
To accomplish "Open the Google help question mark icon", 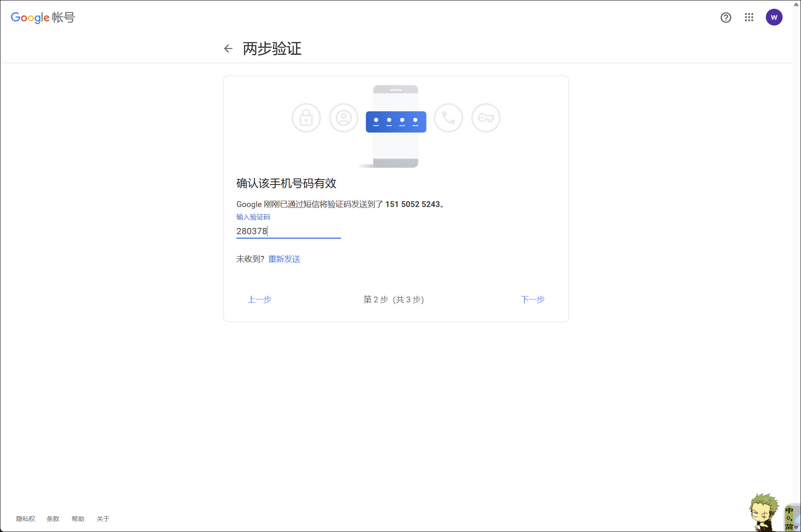I will point(726,18).
